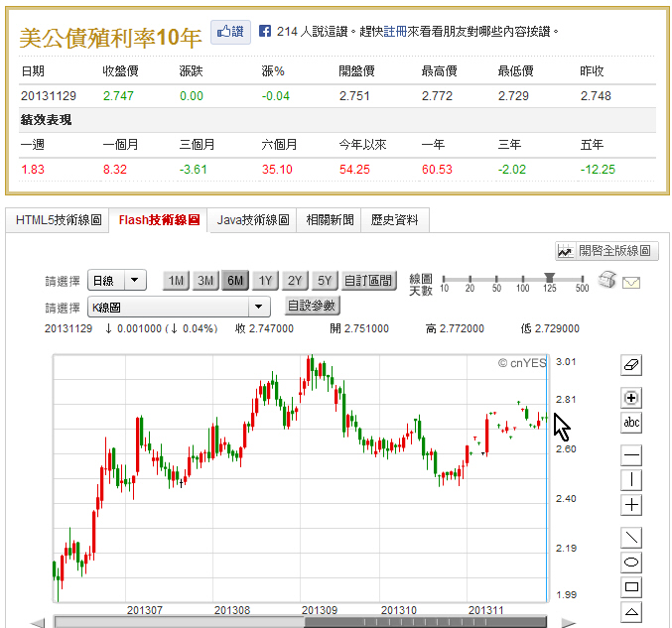
Task: Set days slider to the 10 tick
Action: pos(444,280)
